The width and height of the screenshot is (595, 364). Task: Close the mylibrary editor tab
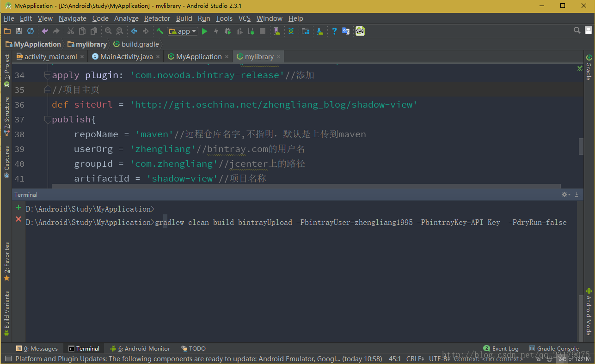278,57
